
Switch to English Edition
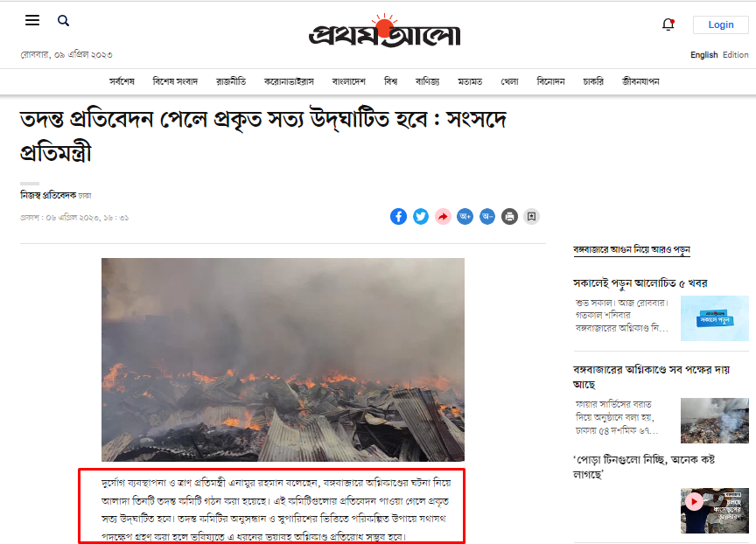719,55
